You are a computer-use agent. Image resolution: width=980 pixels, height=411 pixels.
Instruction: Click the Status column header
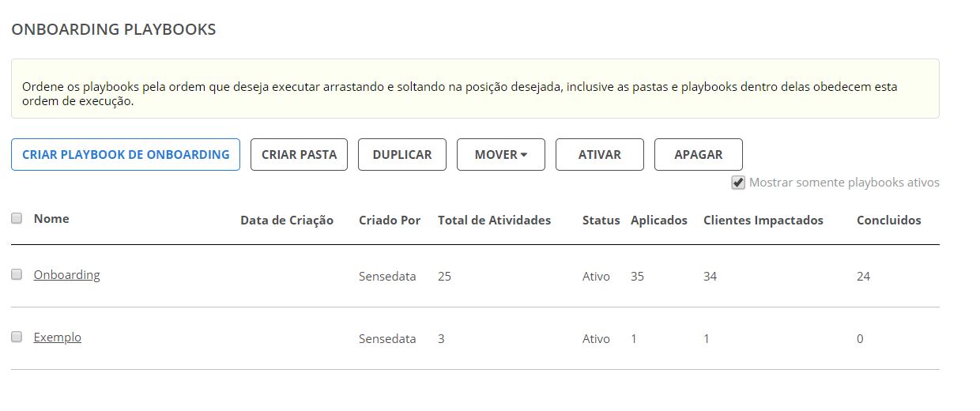point(601,221)
